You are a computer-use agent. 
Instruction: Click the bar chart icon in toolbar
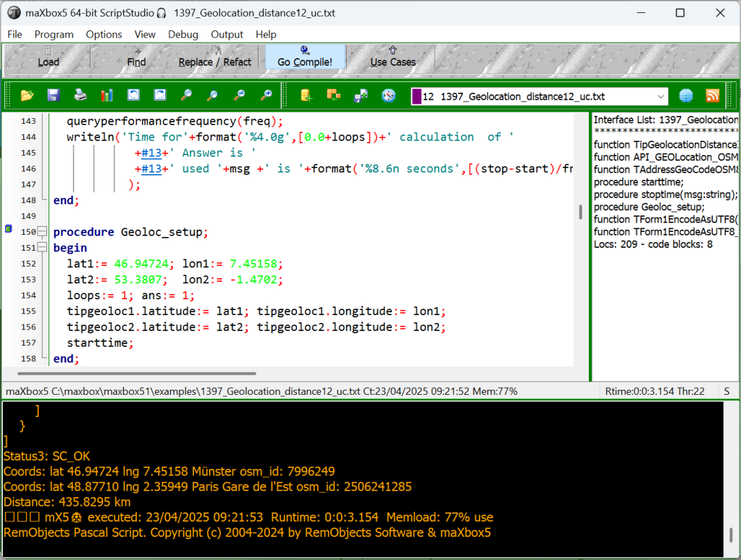click(106, 96)
